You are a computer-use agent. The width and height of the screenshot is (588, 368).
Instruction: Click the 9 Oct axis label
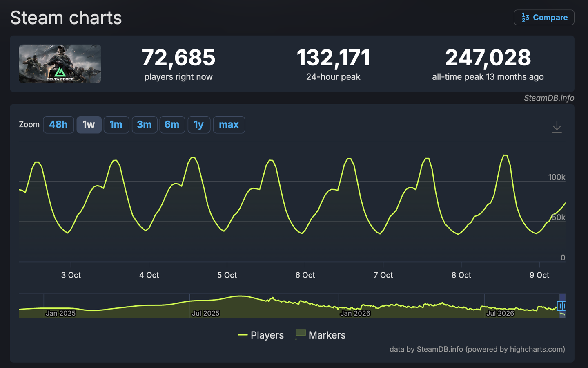coord(539,275)
